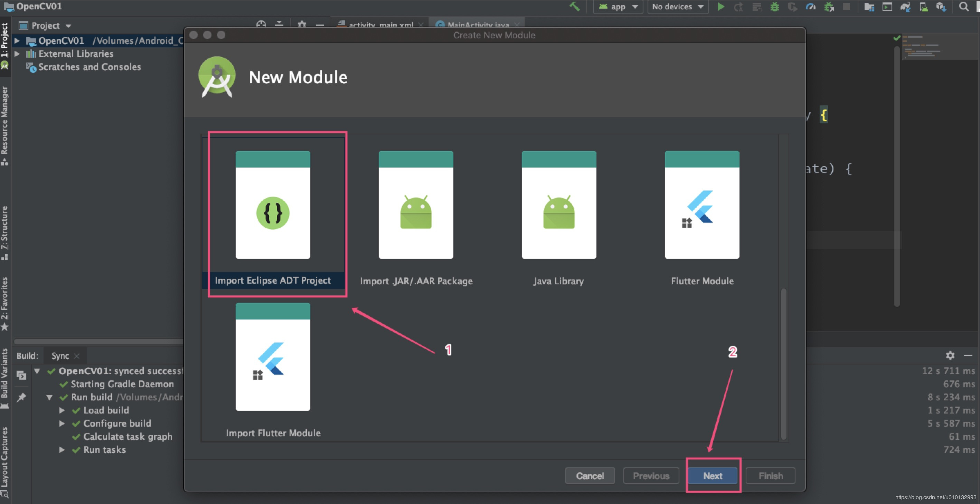The width and height of the screenshot is (980, 504).
Task: Click the Search Everywhere magnifier icon
Action: 964,7
